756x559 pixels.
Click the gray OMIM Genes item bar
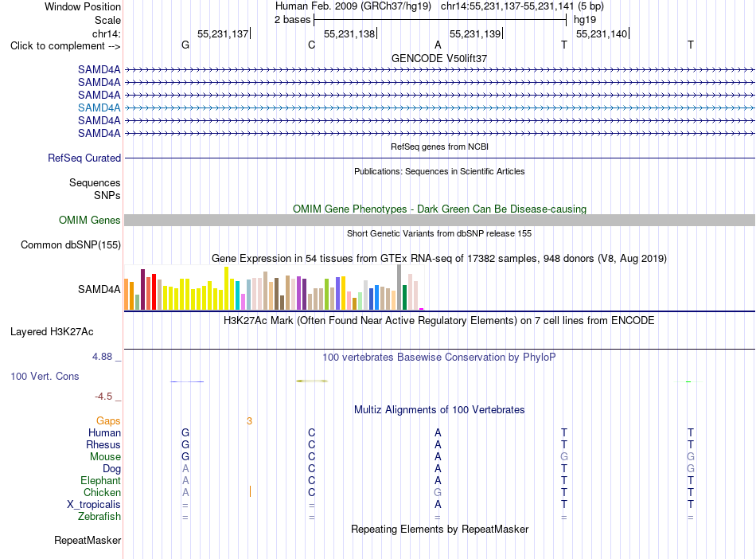(x=439, y=221)
